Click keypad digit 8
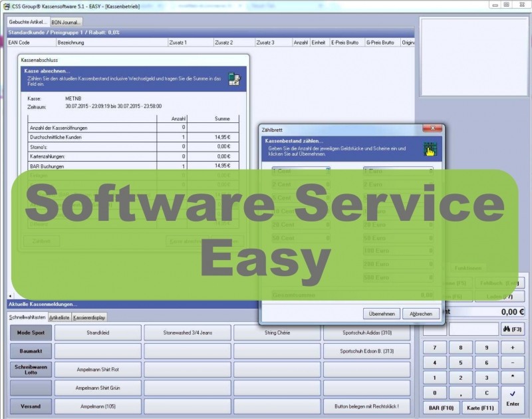This screenshot has width=532, height=419. point(460,347)
